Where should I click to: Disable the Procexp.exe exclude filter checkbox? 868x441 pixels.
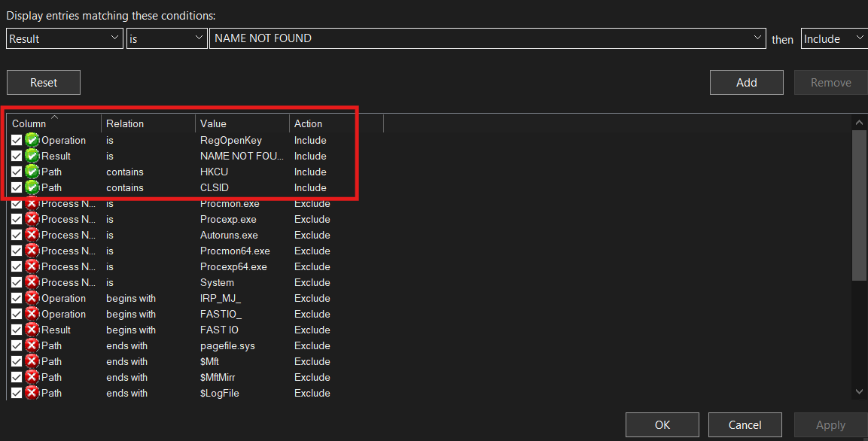[x=17, y=219]
